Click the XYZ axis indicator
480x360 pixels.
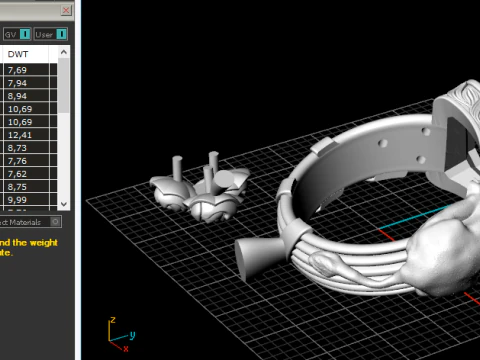(121, 334)
